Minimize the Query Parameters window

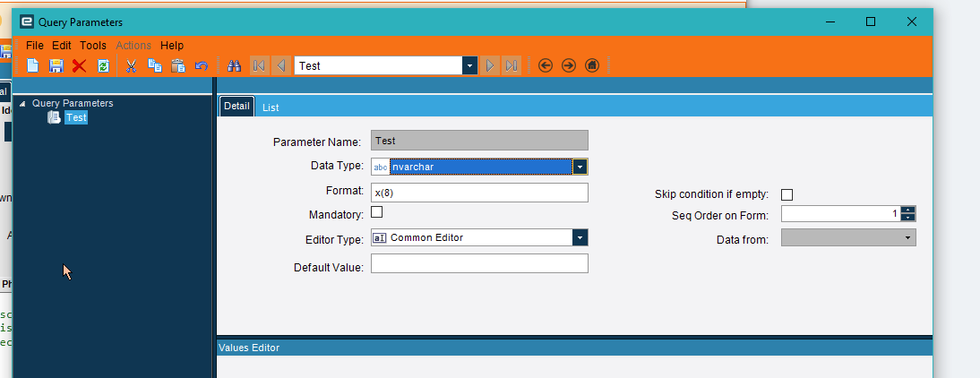point(830,21)
